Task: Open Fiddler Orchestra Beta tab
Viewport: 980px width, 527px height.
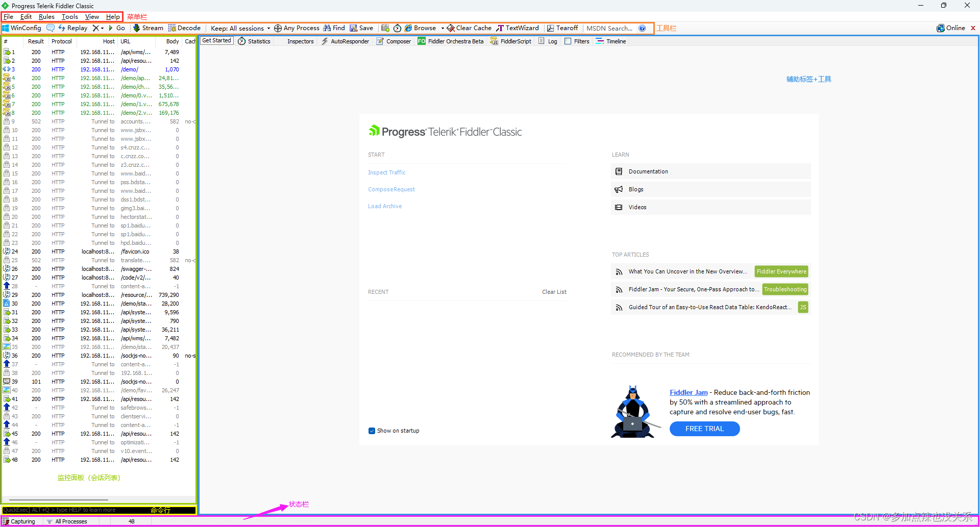Action: [x=451, y=41]
